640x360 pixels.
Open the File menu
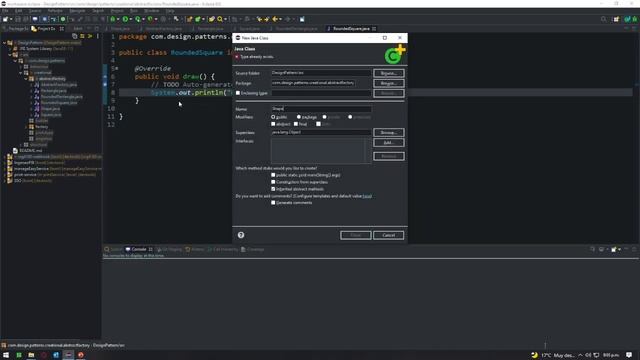point(5,11)
